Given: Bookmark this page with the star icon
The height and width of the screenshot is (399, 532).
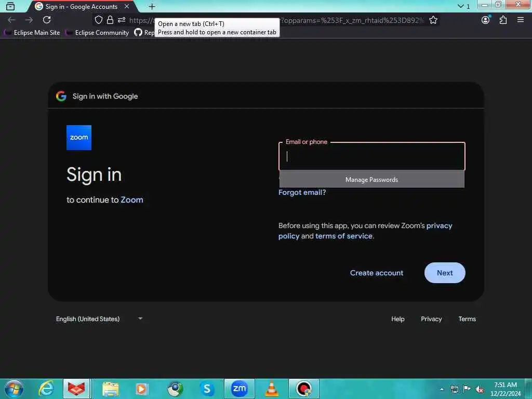Looking at the screenshot, I should (433, 20).
